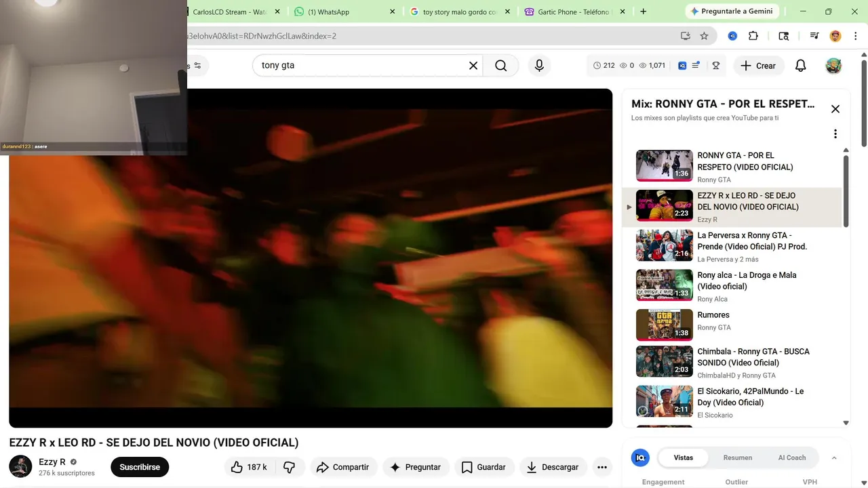
Task: Click the Chrome media control icon
Action: pyautogui.click(x=814, y=36)
